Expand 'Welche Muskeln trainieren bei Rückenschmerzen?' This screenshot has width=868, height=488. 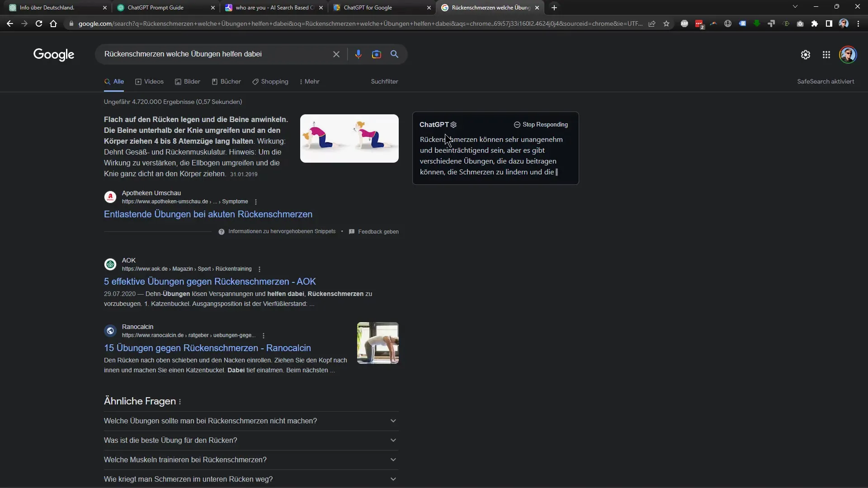(x=251, y=460)
